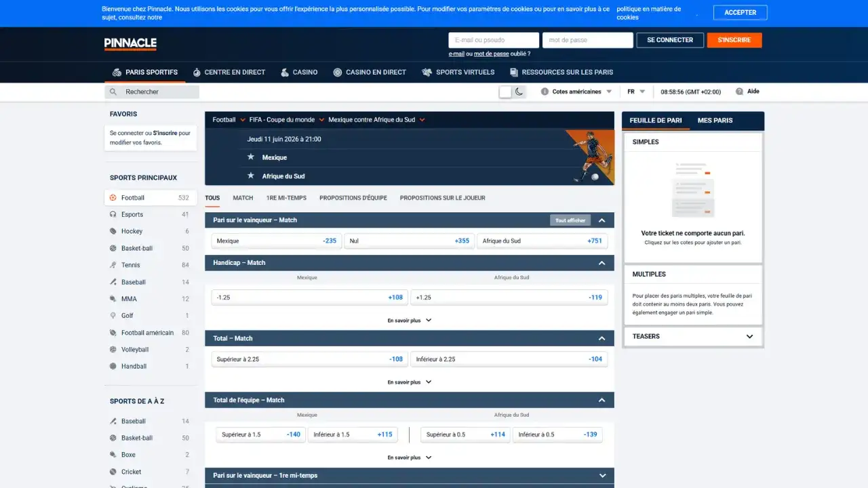Switch to Mes paris tab
Screen dimensions: 868x488
click(x=715, y=120)
